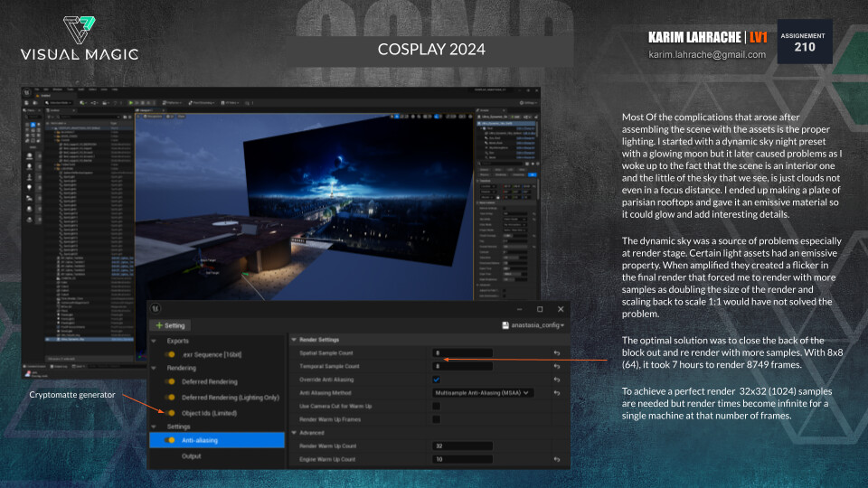Click the Engine Warm Up Count field
This screenshot has height=488, width=868.
[462, 459]
